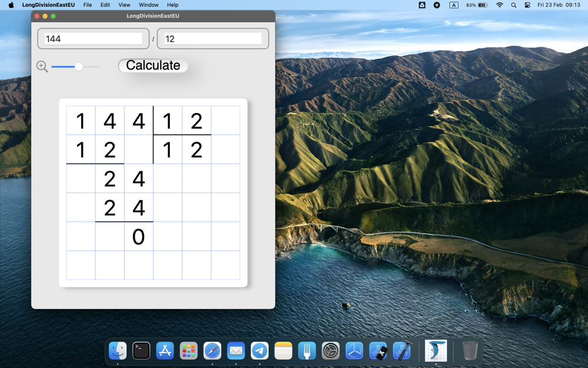
Task: Open the Trash in the Dock
Action: coord(470,350)
